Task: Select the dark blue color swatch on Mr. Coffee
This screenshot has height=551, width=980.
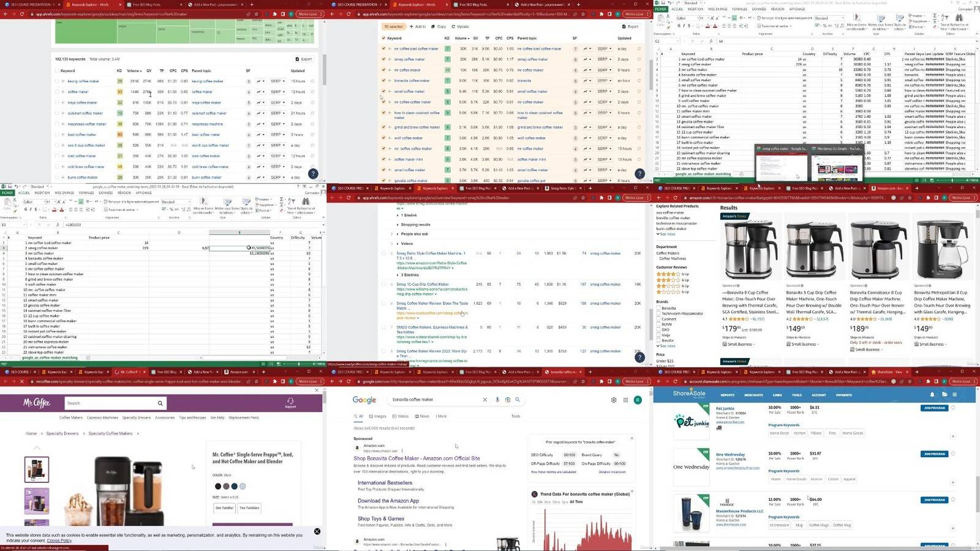Action: click(234, 486)
